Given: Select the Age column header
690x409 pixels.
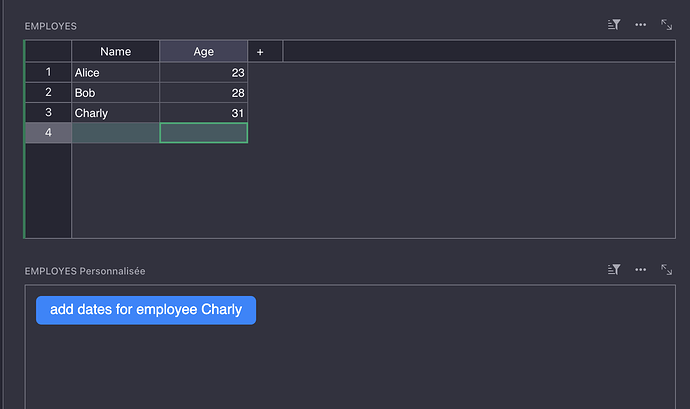Looking at the screenshot, I should (x=203, y=51).
